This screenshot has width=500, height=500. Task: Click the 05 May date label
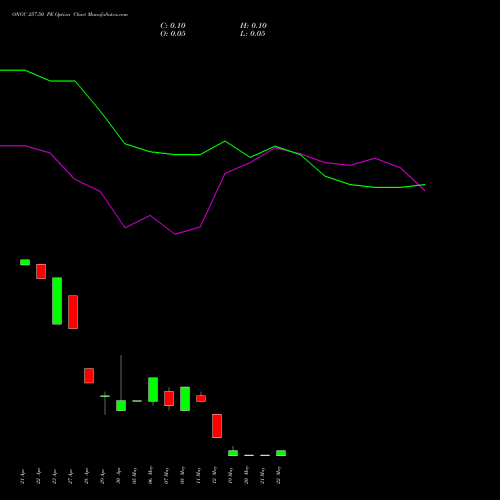pos(135,476)
